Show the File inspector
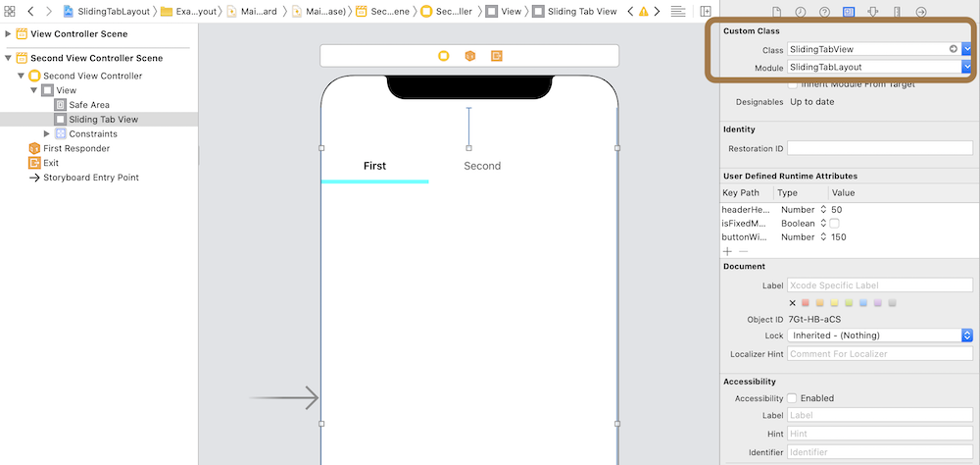Viewport: 980px width, 465px height. click(776, 12)
